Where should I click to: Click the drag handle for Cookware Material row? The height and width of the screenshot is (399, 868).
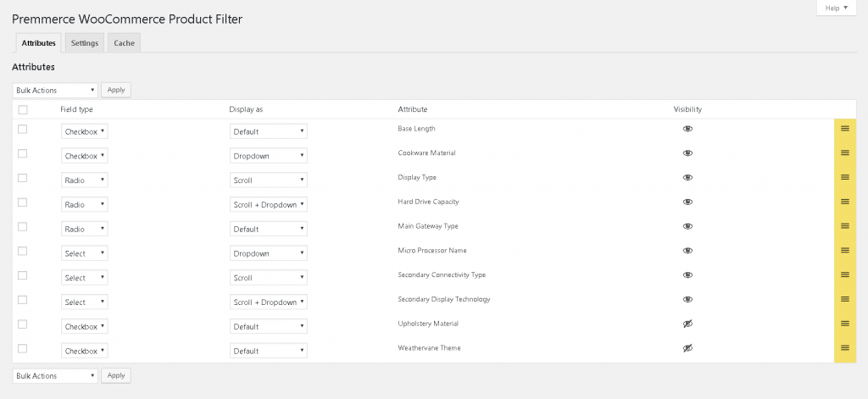point(845,152)
